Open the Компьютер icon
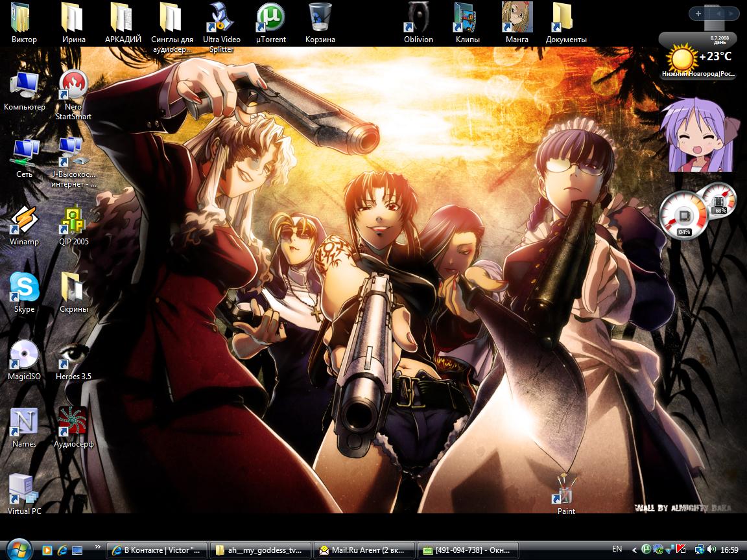The width and height of the screenshot is (747, 560). click(24, 91)
